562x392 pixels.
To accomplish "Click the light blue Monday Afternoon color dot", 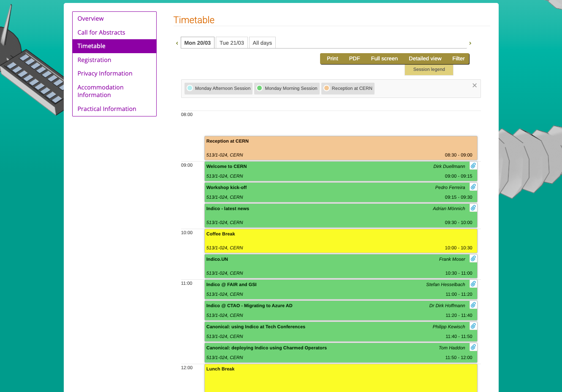I will coord(190,88).
